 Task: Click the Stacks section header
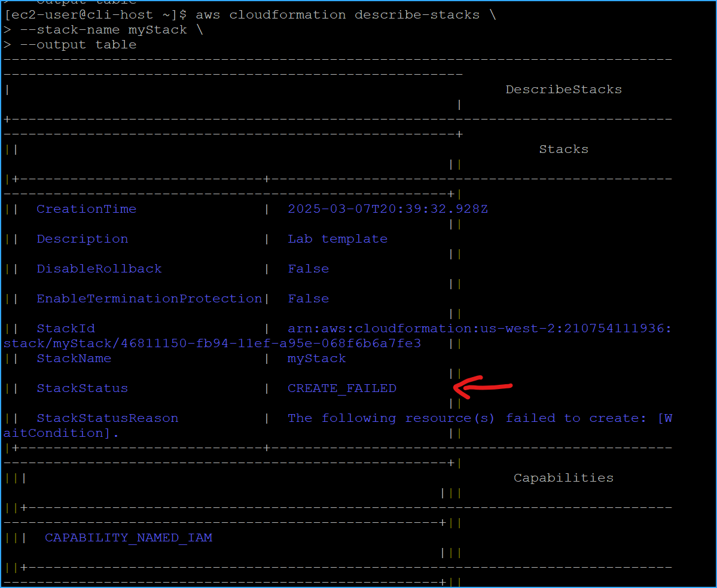(563, 149)
